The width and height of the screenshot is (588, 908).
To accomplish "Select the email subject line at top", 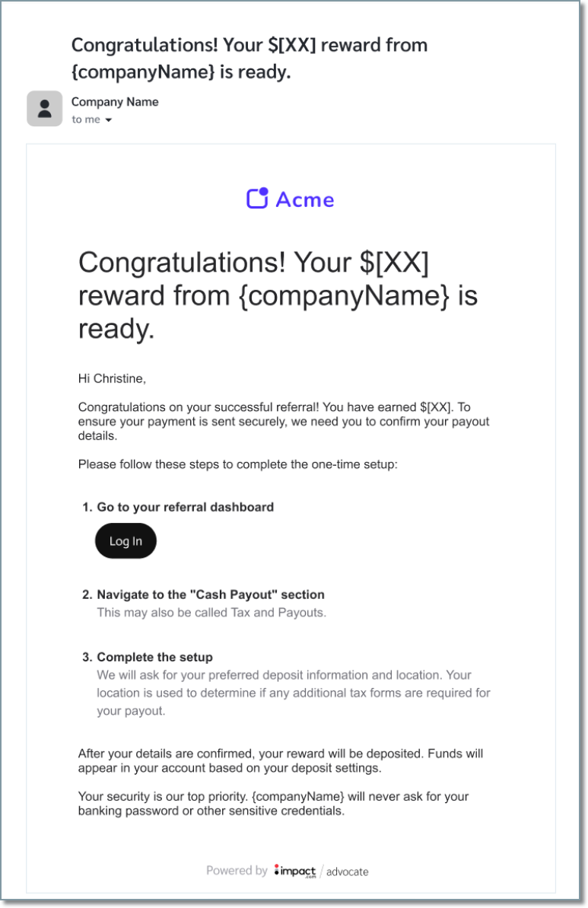I will point(250,58).
